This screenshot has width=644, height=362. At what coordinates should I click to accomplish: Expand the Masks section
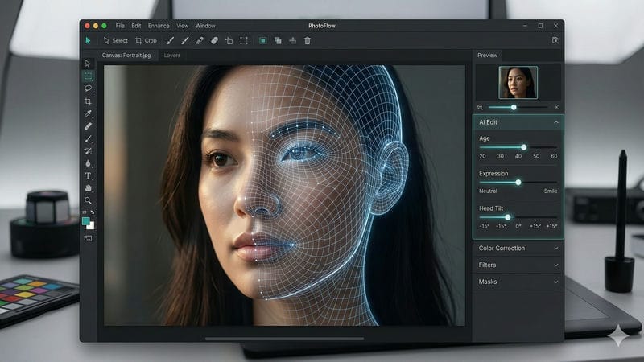coord(556,282)
